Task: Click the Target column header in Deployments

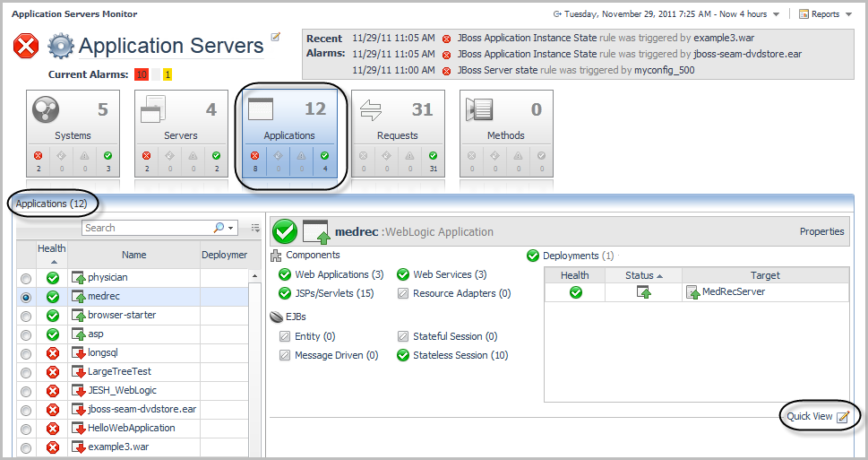Action: coord(765,275)
